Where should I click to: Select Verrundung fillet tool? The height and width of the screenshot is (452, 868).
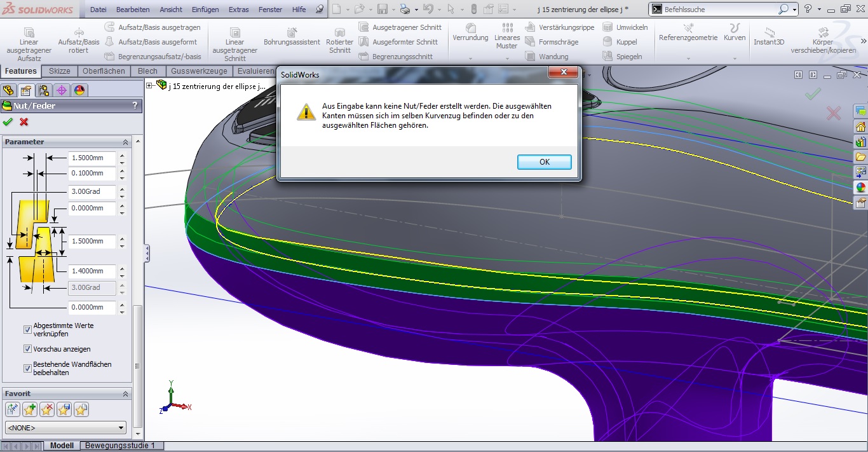pyautogui.click(x=470, y=33)
